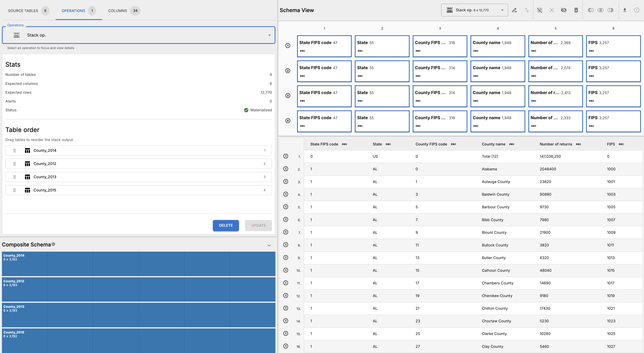
Task: Click the Number of returns column header
Action: click(556, 144)
